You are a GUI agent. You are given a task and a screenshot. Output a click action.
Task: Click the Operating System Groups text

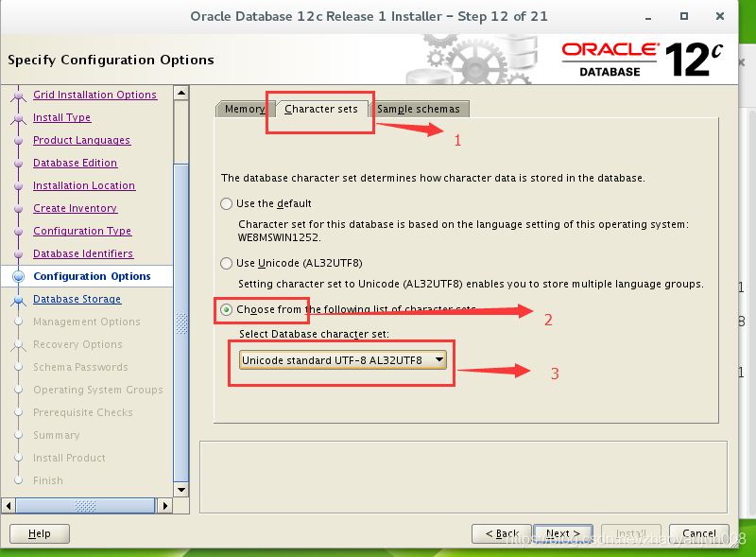pos(98,390)
